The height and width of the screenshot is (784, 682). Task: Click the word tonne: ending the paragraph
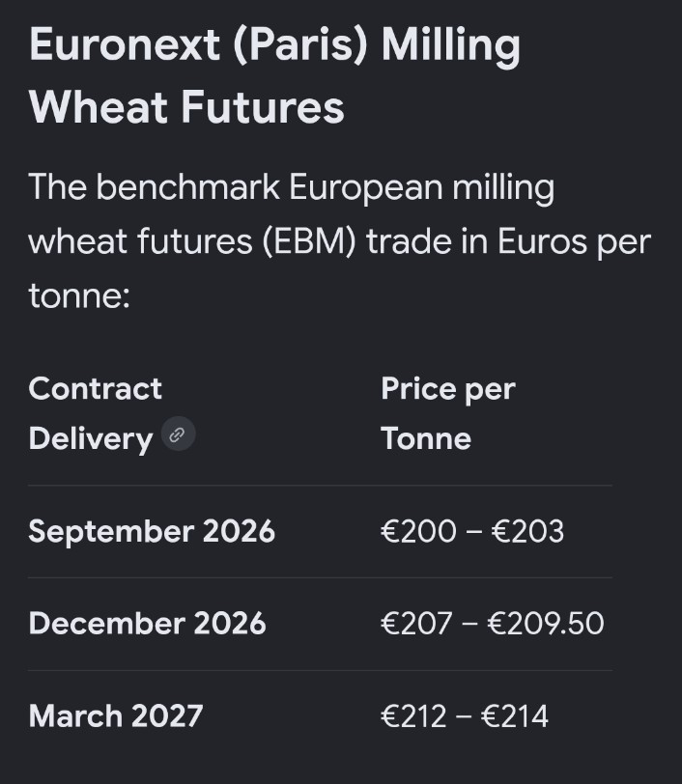[79, 295]
